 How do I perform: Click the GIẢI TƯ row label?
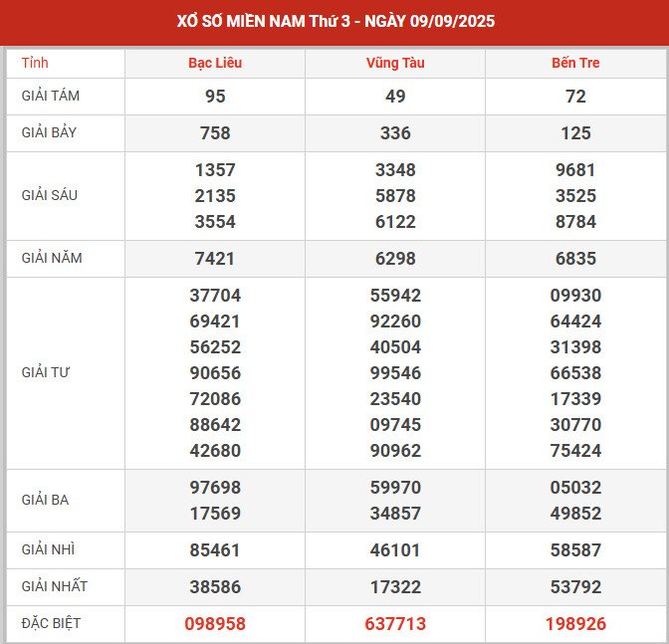tap(45, 372)
